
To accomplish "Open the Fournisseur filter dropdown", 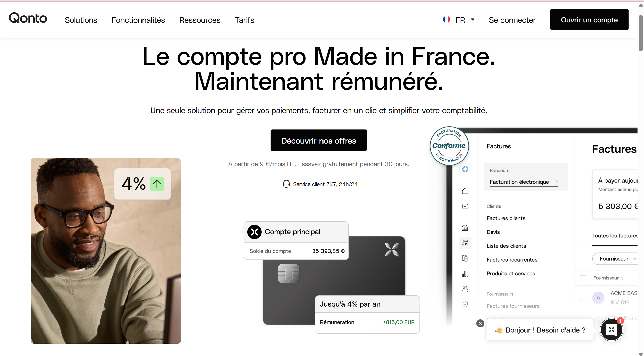I will (x=615, y=259).
